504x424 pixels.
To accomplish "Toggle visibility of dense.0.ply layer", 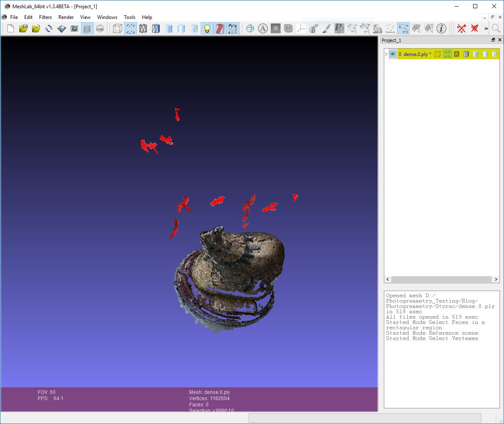I will tap(393, 54).
